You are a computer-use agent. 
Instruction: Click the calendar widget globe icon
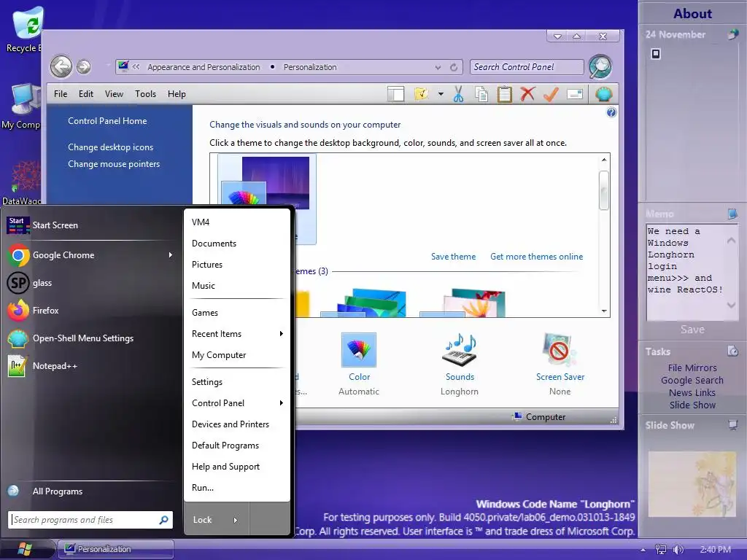tap(732, 34)
